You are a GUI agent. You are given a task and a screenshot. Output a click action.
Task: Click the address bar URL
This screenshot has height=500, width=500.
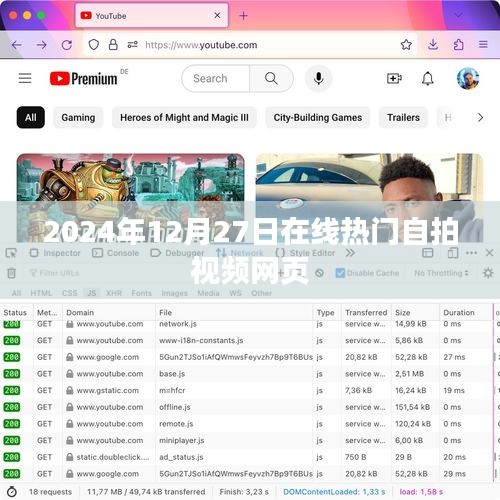pyautogui.click(x=201, y=45)
